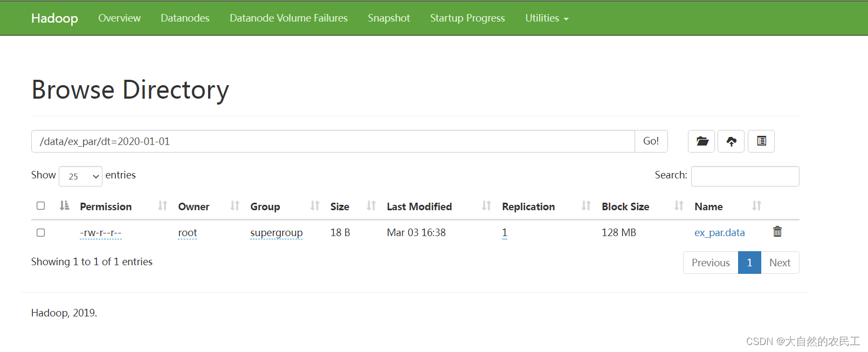Sort by Permission column arrows
Screen dimensions: 868x352
[162, 206]
